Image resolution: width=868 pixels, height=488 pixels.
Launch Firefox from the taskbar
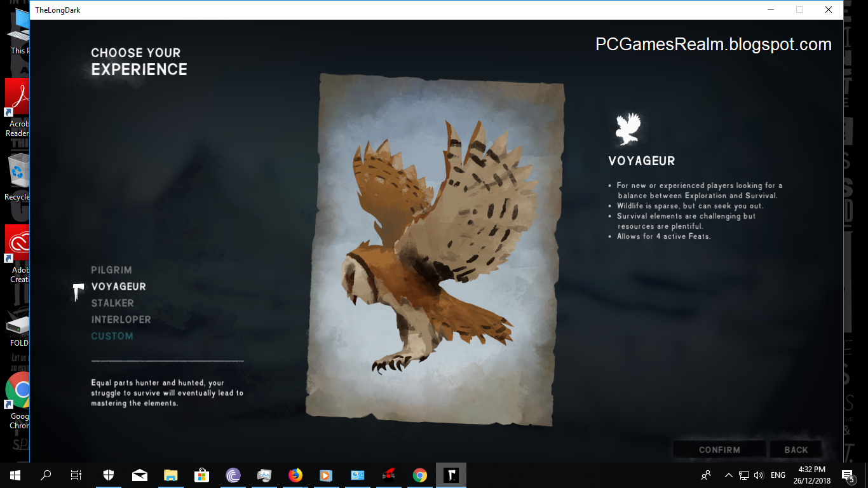295,475
